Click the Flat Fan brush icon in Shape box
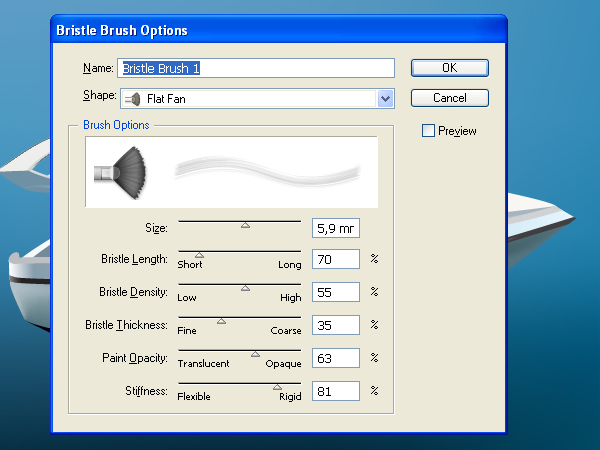 pyautogui.click(x=132, y=99)
